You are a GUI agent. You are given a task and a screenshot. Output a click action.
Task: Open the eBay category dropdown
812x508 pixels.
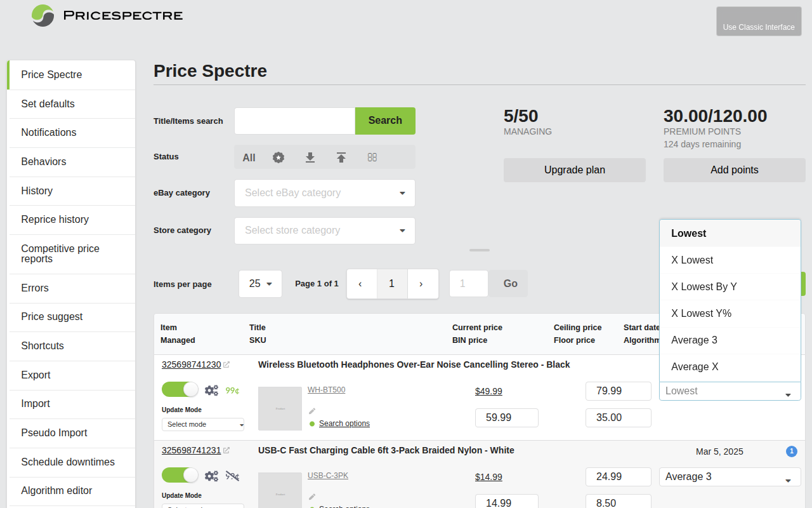pyautogui.click(x=324, y=192)
